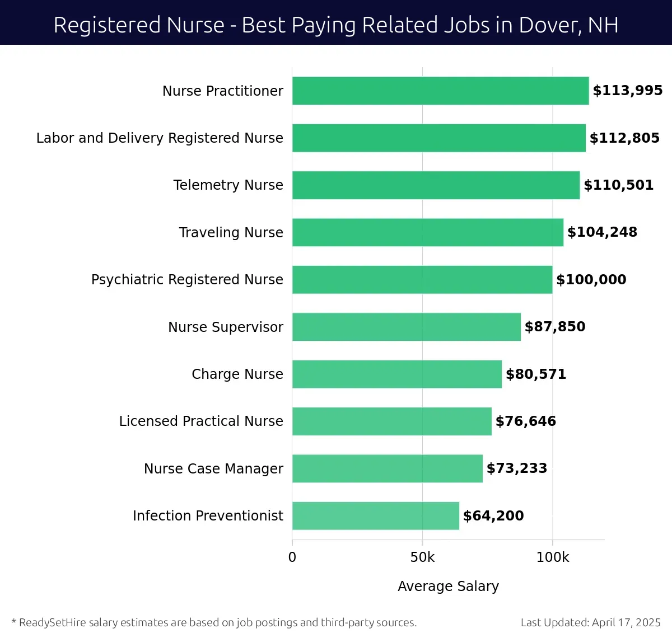
Task: Click the $76,646 value
Action: click(x=526, y=421)
